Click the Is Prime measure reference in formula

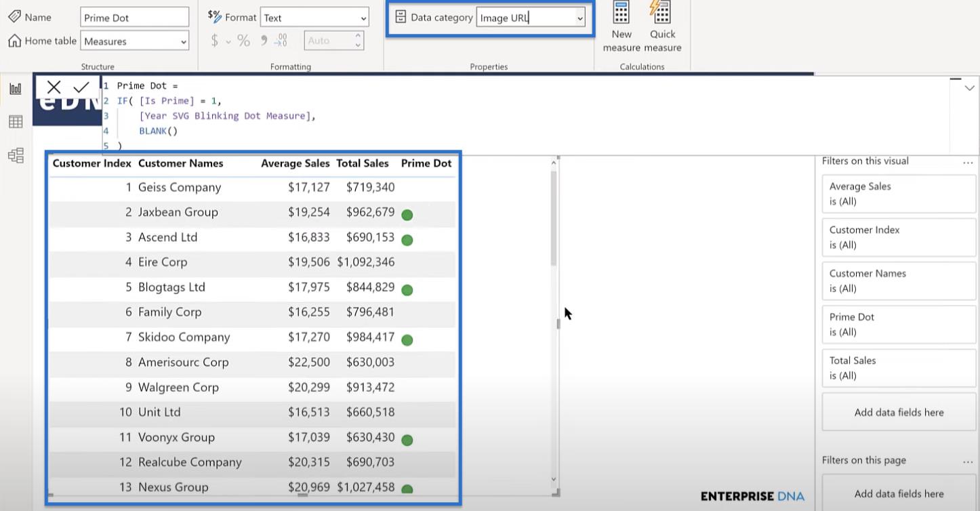(166, 101)
